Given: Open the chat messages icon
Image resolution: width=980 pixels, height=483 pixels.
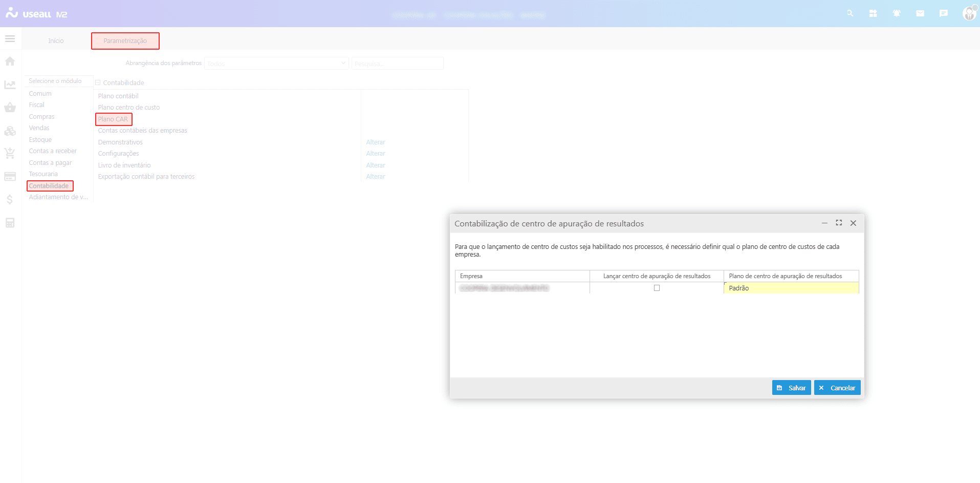Looking at the screenshot, I should (944, 13).
